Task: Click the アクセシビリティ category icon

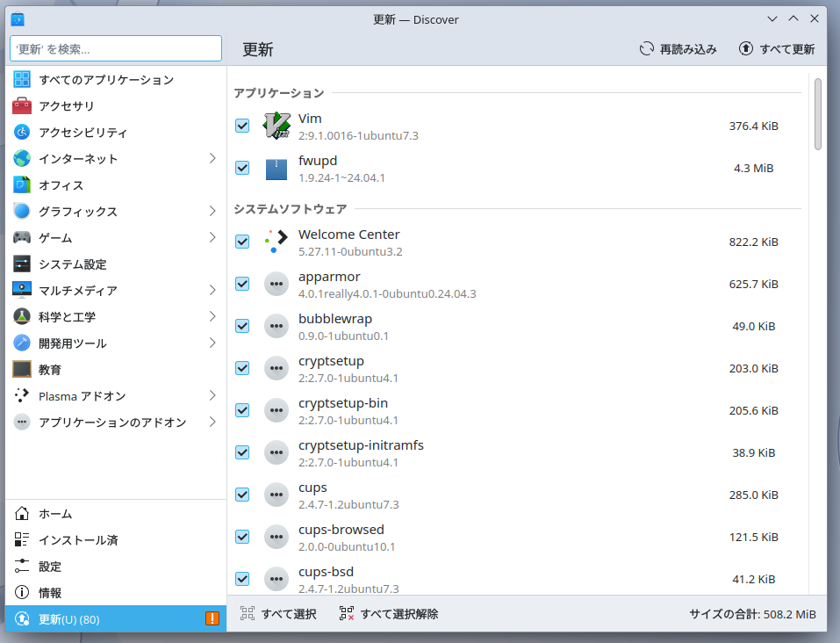Action: 23,133
